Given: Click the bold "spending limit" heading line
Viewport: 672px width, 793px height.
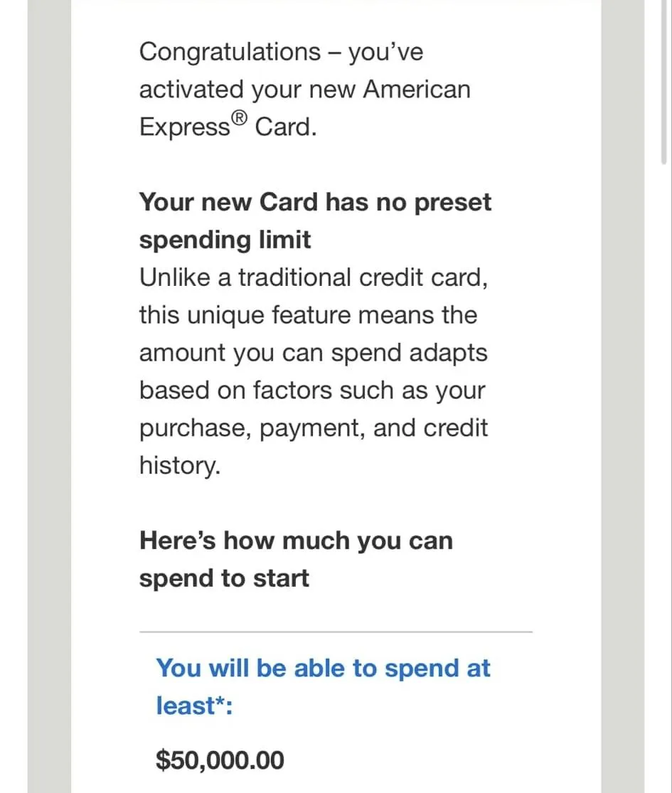Looking at the screenshot, I should coord(225,240).
